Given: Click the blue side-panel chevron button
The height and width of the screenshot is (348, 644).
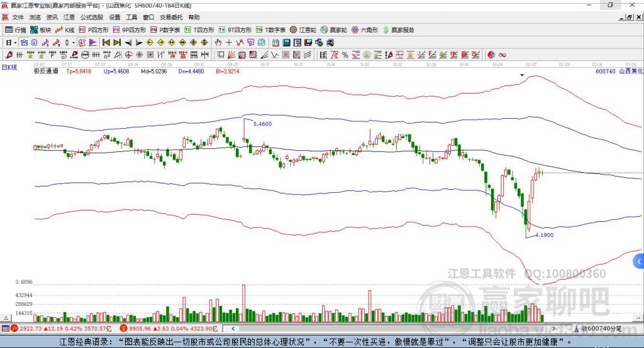Looking at the screenshot, I should click(x=639, y=261).
